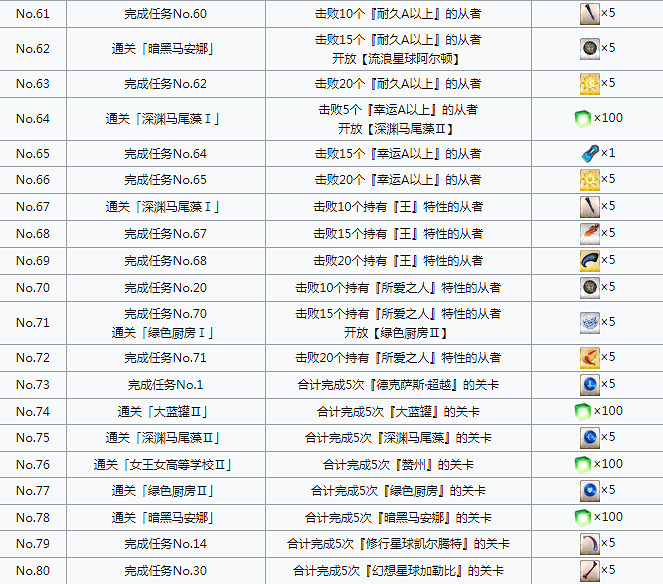Viewport: 663px width, 584px height.
Task: Click the reward icon in row No.79
Action: pos(589,544)
